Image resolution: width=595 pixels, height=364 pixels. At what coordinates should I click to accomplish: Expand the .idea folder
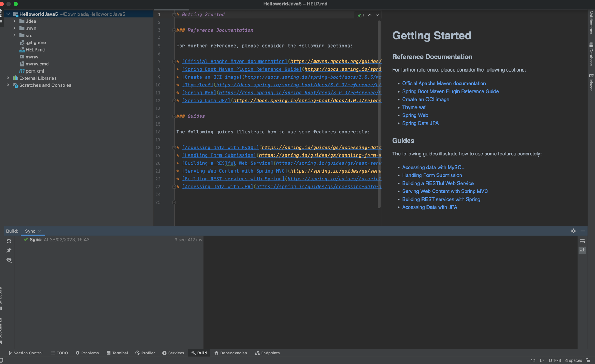[x=14, y=21]
